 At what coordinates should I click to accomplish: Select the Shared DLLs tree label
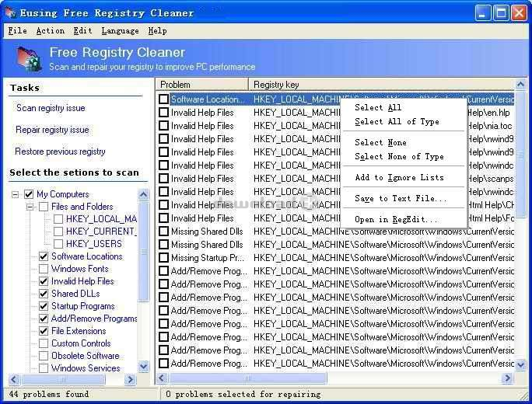point(75,294)
